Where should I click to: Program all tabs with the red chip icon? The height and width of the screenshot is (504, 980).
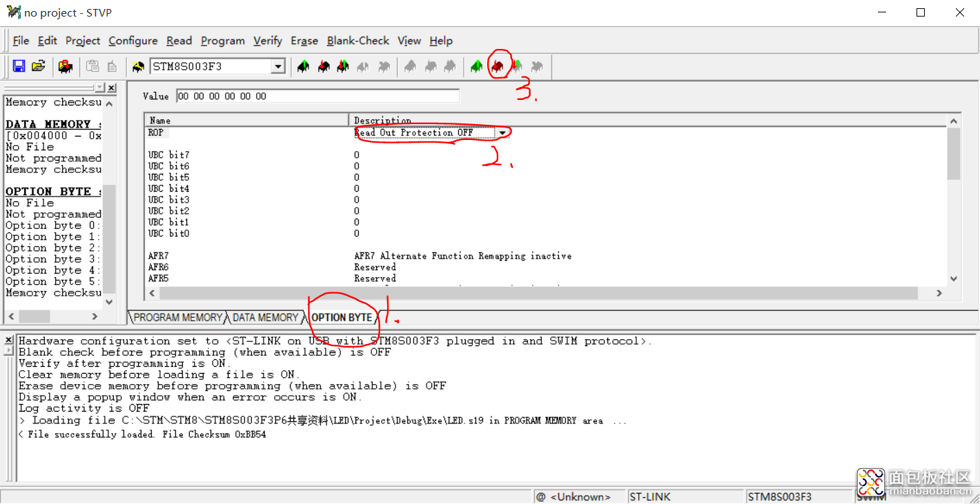(497, 67)
